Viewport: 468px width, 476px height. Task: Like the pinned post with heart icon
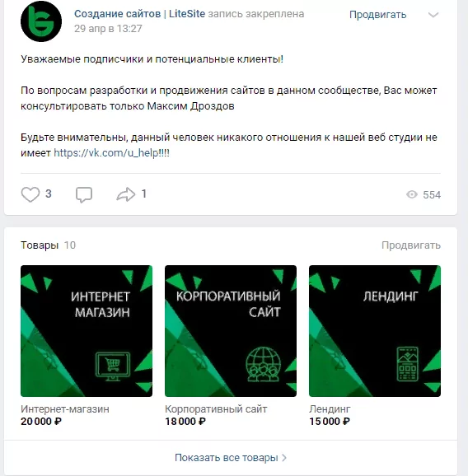tap(30, 194)
